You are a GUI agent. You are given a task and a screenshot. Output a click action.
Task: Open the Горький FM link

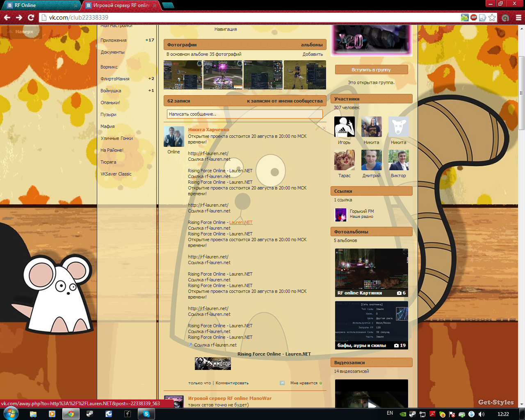[x=362, y=211]
